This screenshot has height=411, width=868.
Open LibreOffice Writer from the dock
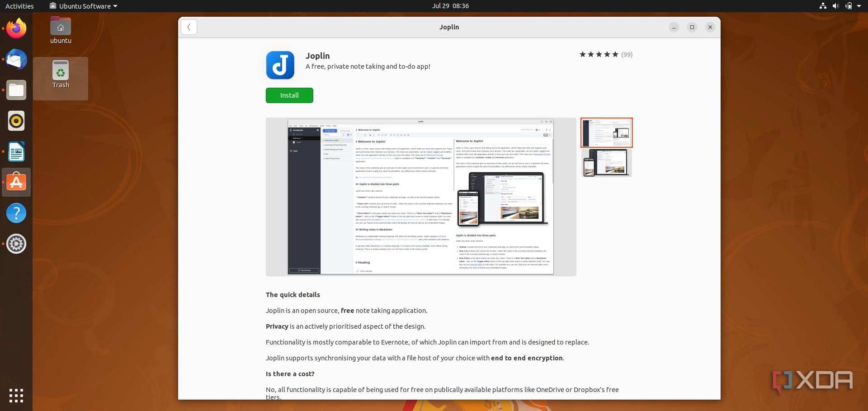16,151
